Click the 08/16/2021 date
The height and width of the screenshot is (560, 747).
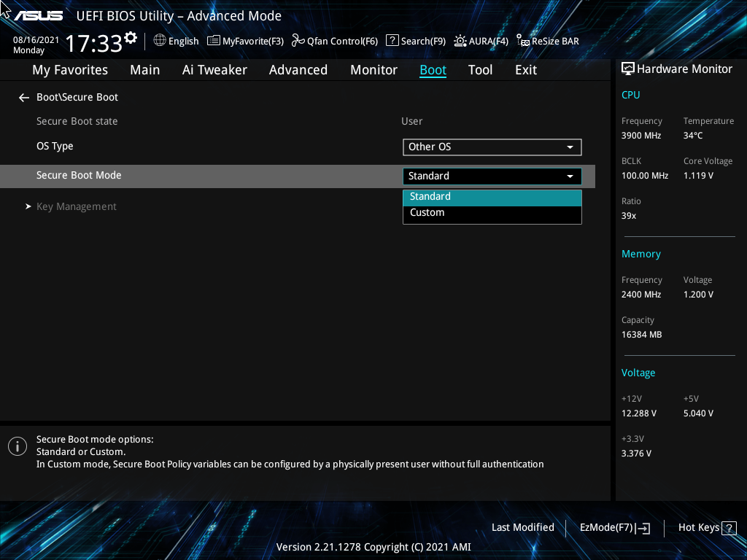point(36,40)
